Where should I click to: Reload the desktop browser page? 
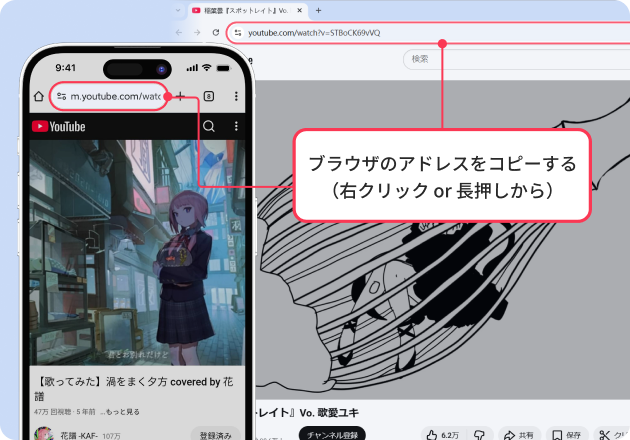coord(215,32)
